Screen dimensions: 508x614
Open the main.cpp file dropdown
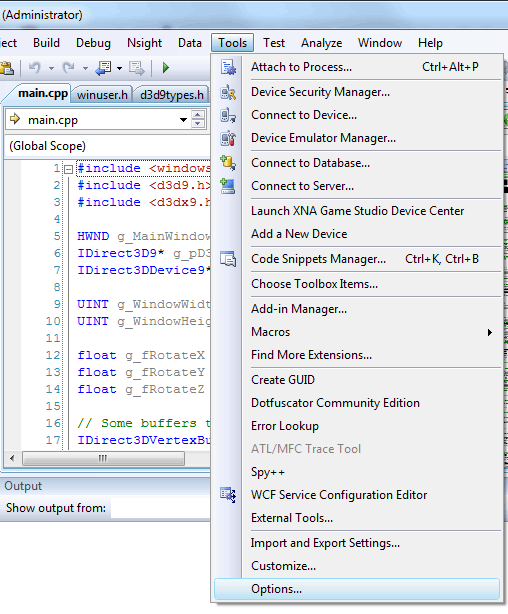click(x=183, y=120)
